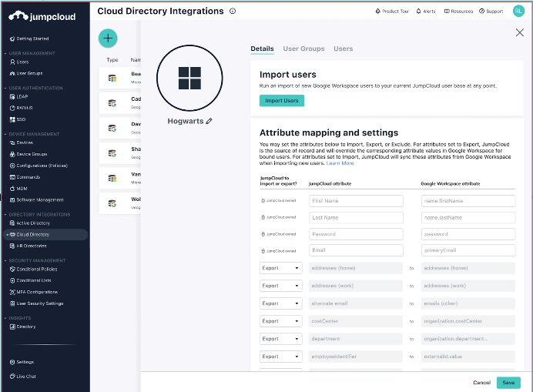This screenshot has width=533, height=392.
Task: Open Alerts bell in top bar
Action: click(x=425, y=12)
